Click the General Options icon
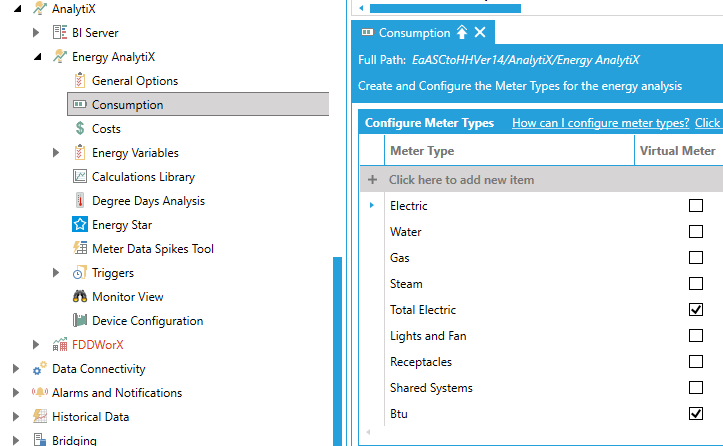 [80, 81]
